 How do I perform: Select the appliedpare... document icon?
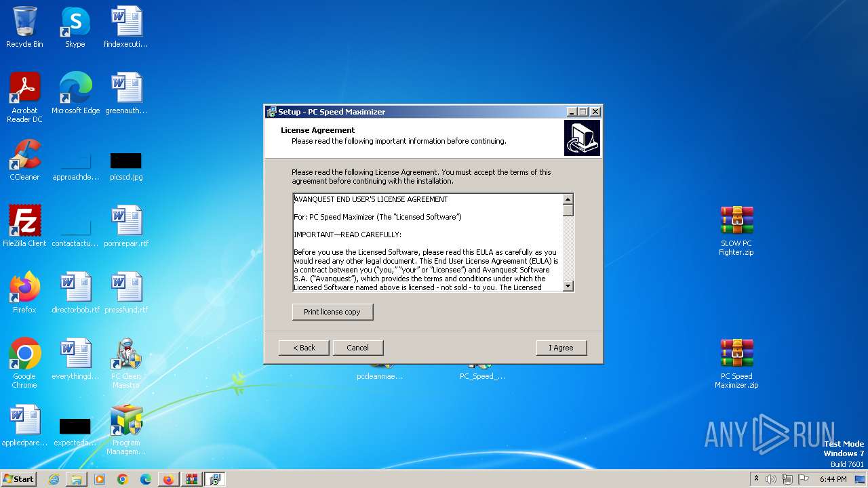24,426
